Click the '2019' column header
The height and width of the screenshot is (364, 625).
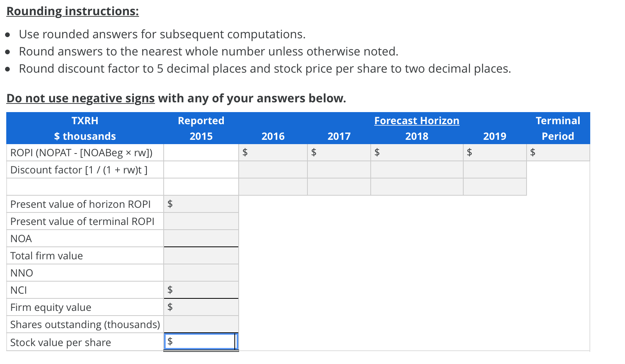coord(495,136)
